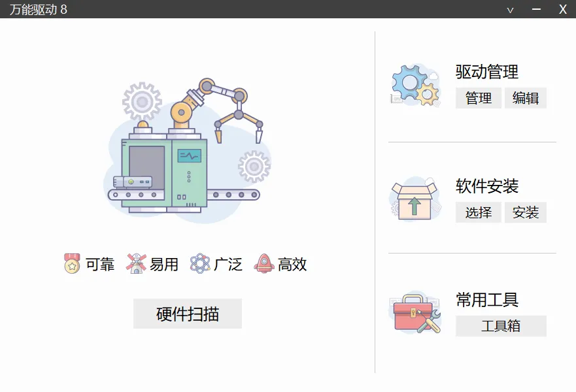Click the rocket icon beside 高效
The image size is (576, 392).
263,263
